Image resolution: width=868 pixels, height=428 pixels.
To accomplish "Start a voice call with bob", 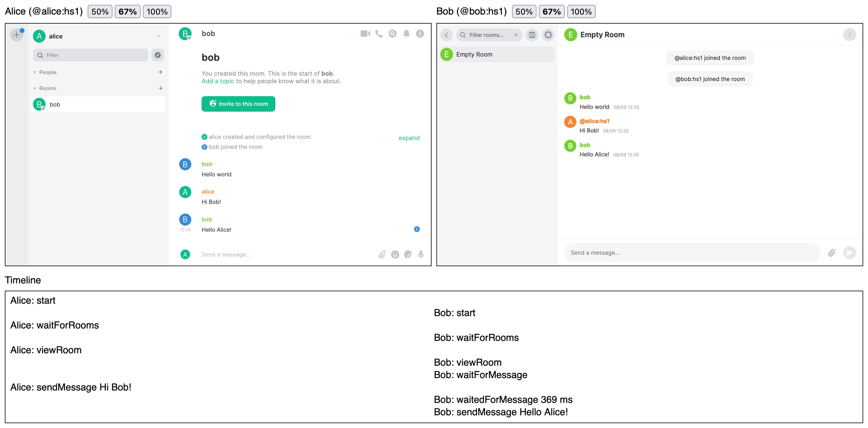I will tap(379, 34).
